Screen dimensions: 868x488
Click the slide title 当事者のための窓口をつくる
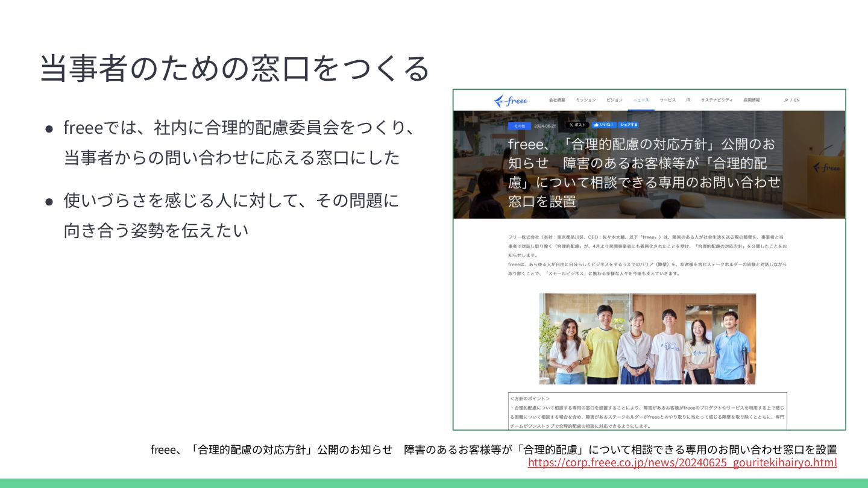[234, 67]
